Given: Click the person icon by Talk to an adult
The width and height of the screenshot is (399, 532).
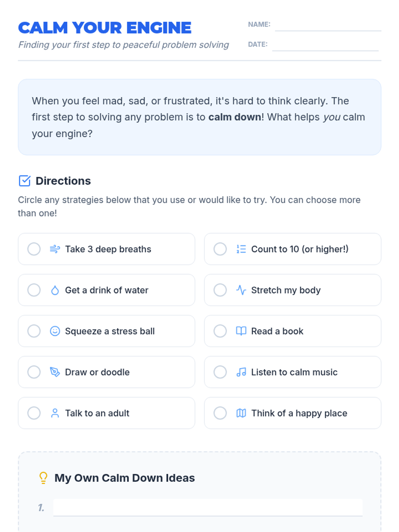Looking at the screenshot, I should 55,413.
